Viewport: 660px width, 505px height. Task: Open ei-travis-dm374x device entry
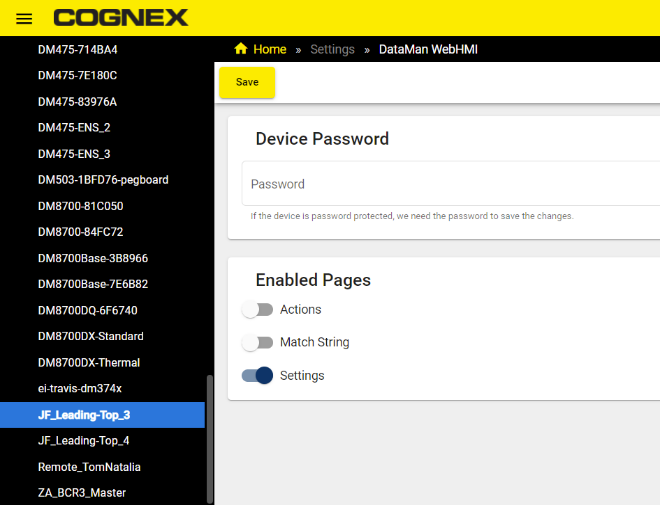coord(80,388)
